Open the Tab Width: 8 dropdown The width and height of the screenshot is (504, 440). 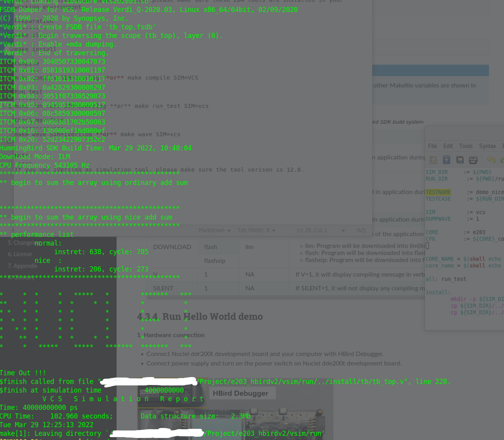coord(256,230)
